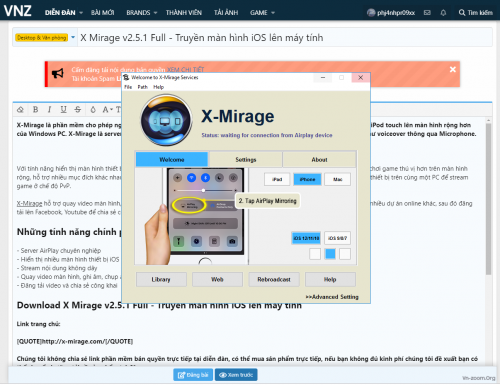Click the 'Stream nội dung không dây' line
500x385 pixels.
tap(57, 268)
